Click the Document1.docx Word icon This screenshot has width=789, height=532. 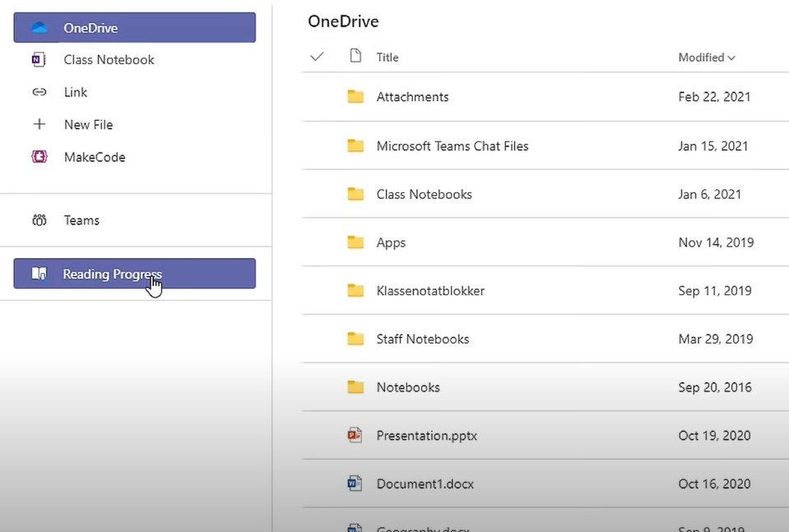(354, 483)
